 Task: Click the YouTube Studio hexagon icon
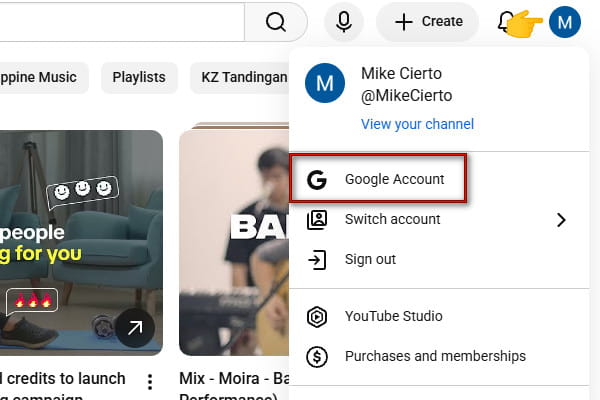point(317,317)
